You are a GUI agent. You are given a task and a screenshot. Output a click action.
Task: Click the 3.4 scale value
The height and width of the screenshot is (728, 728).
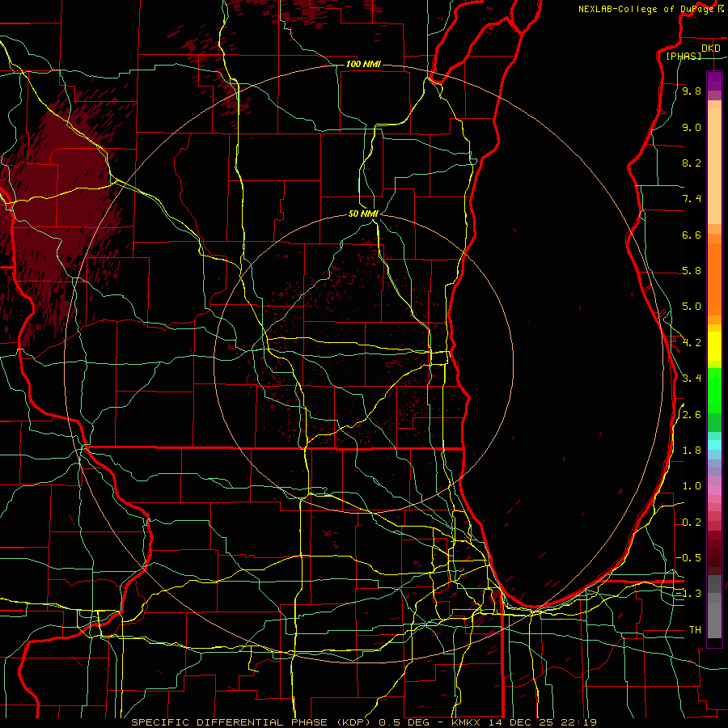tap(692, 379)
